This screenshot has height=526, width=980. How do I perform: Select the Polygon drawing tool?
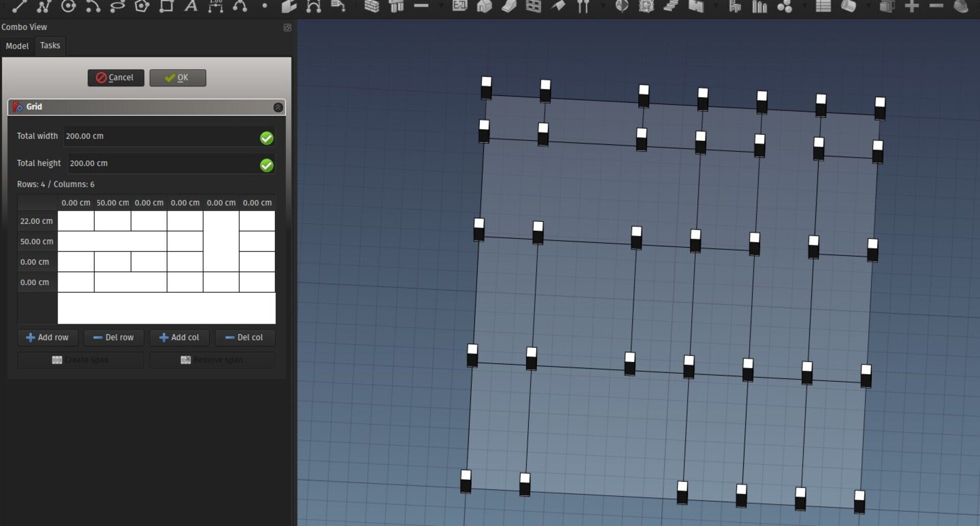coord(142,6)
